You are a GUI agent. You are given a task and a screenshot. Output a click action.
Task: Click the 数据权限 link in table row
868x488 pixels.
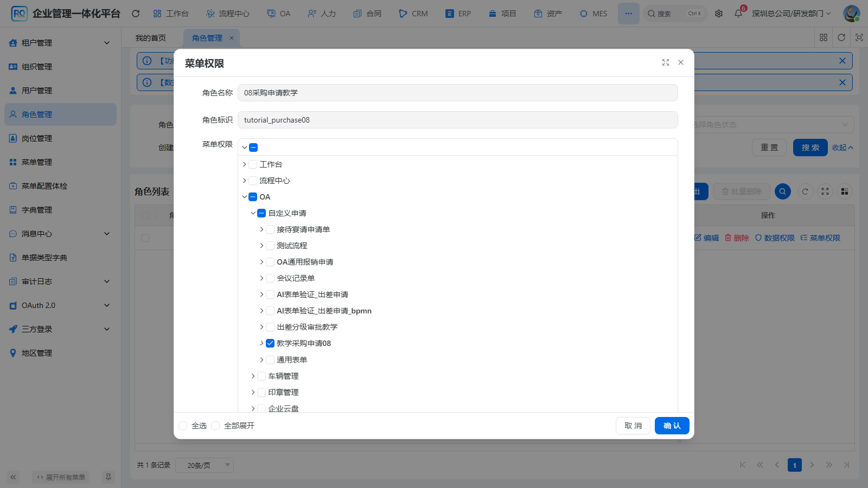pyautogui.click(x=775, y=238)
